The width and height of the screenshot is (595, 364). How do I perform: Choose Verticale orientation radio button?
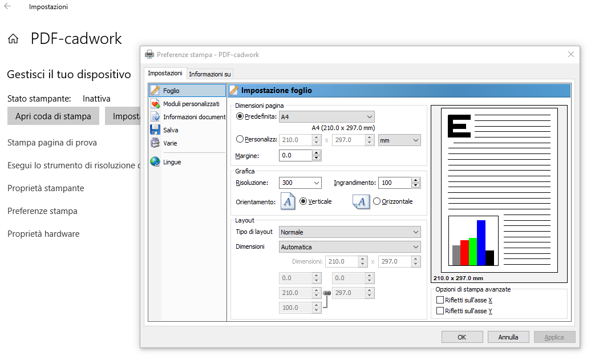tap(303, 201)
